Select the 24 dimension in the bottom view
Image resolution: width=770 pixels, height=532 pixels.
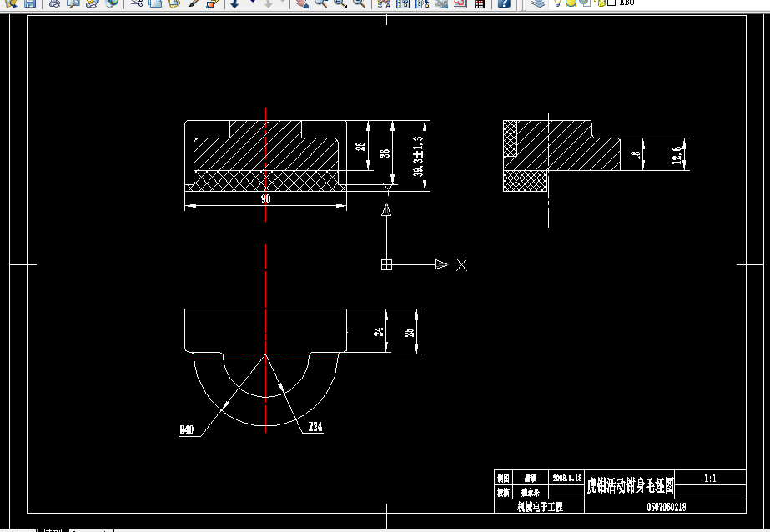[x=379, y=331]
